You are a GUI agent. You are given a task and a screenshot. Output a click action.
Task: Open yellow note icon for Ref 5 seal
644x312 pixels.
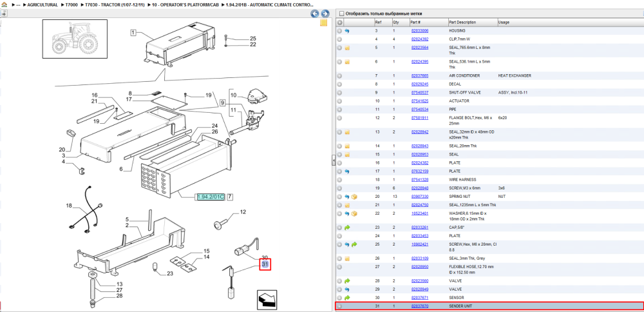[347, 48]
